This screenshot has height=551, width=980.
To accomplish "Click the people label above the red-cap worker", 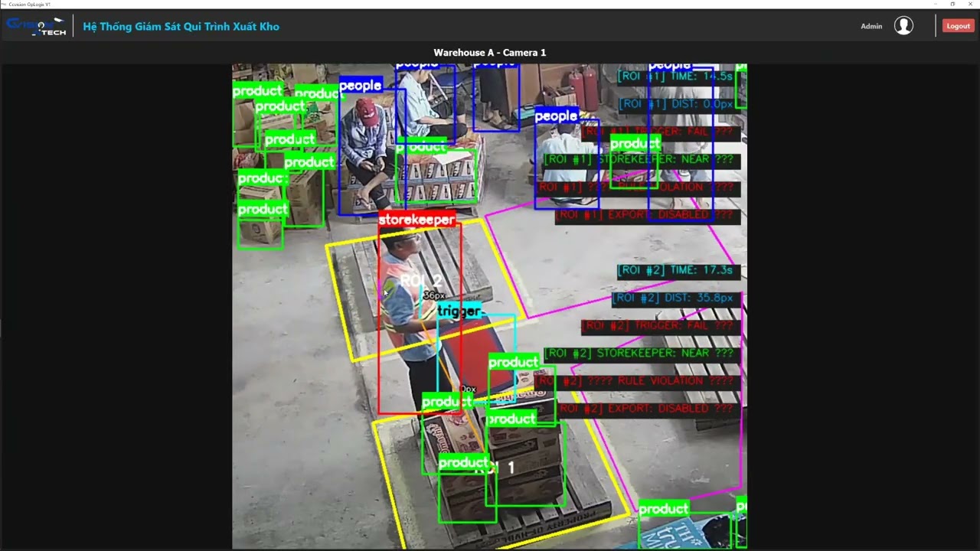I will [361, 85].
